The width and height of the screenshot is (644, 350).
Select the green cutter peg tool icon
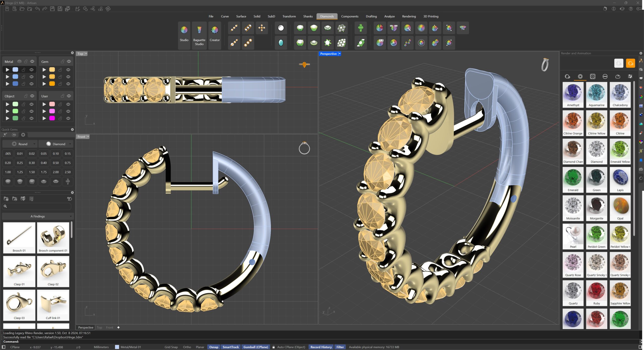360,28
